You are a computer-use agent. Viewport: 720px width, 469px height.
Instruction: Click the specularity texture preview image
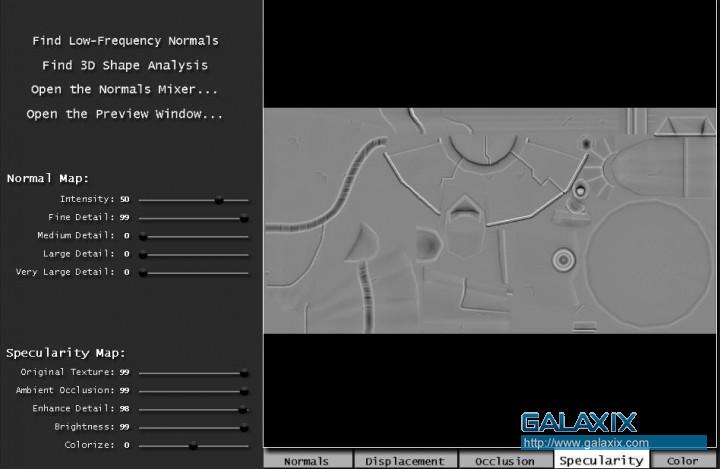tap(491, 220)
